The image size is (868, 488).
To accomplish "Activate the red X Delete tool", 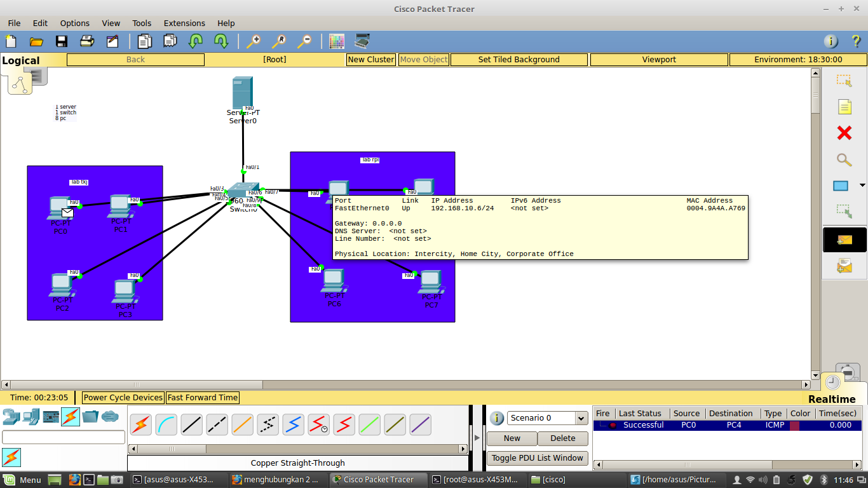I will 844,133.
